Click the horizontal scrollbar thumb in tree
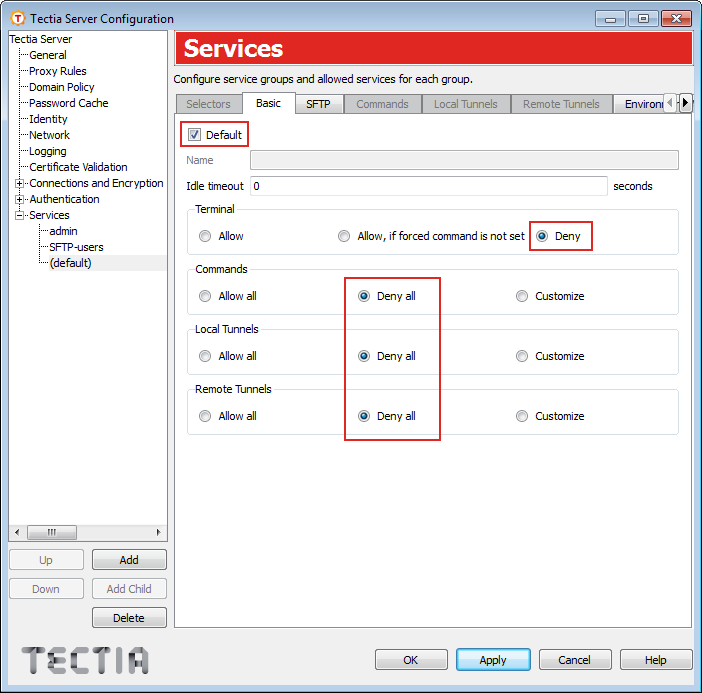This screenshot has width=702, height=693. [x=52, y=532]
